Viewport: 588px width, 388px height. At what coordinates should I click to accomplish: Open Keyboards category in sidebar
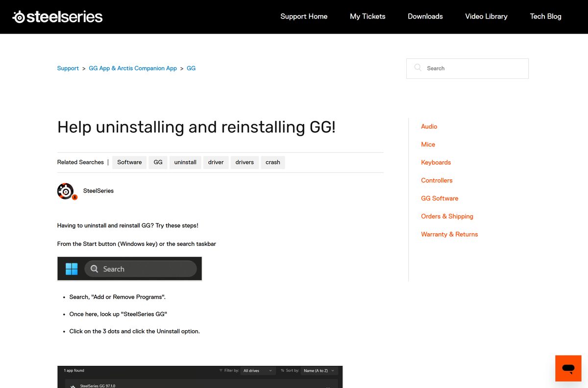436,162
